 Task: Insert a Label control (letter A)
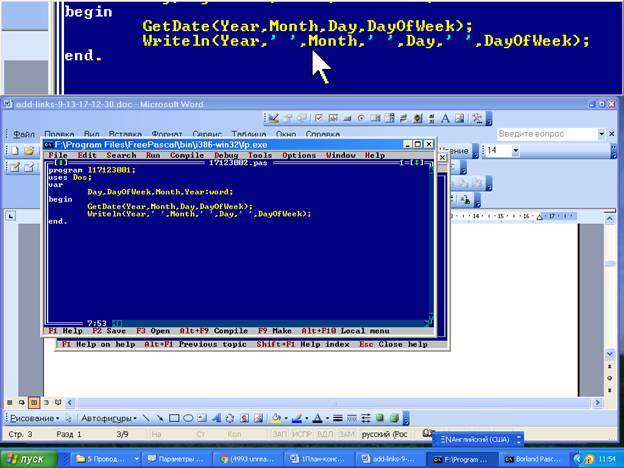click(445, 118)
